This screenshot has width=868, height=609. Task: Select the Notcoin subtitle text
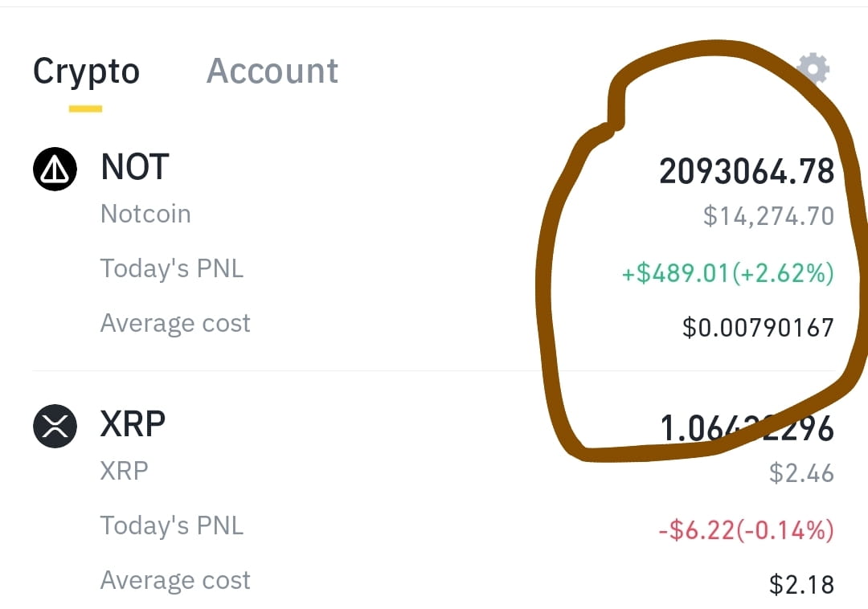tap(145, 214)
